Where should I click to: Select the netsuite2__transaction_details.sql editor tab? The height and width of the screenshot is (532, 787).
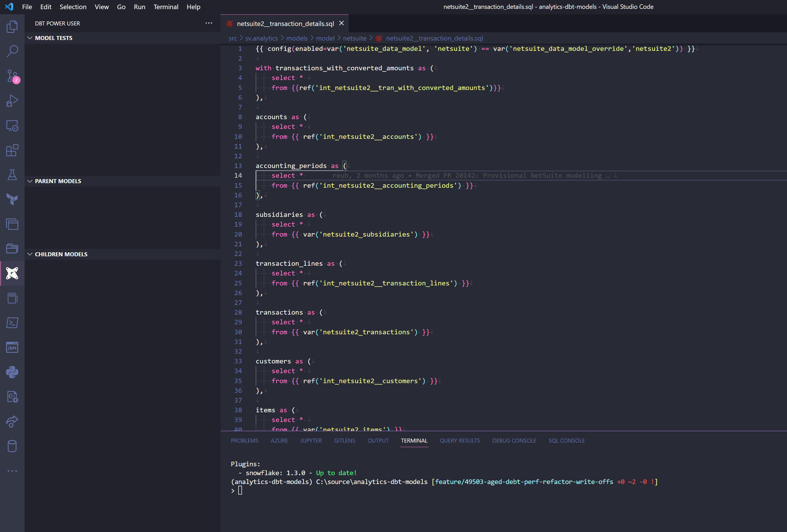tap(285, 24)
